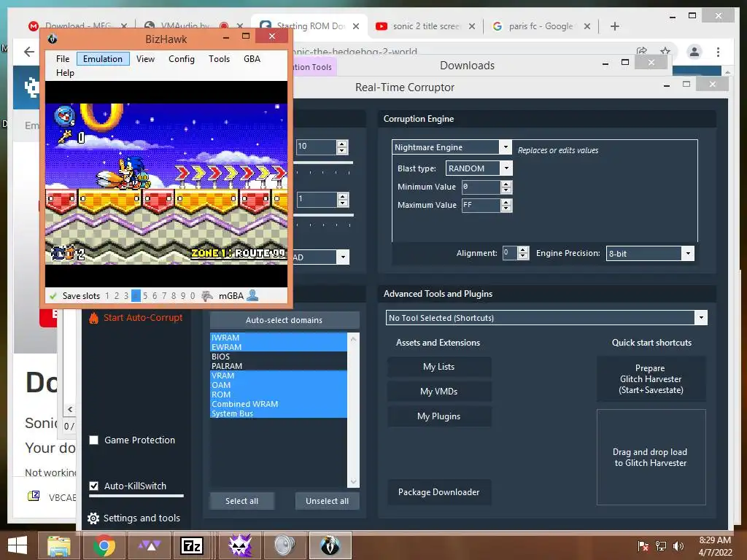Screen dimensions: 747x560
Task: Click the slider track below value 10
Action: tap(324, 163)
